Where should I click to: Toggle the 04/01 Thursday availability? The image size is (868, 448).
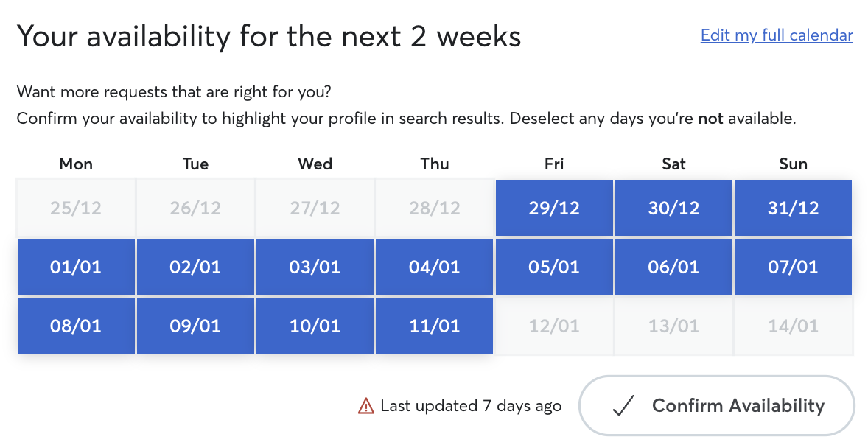tap(435, 267)
